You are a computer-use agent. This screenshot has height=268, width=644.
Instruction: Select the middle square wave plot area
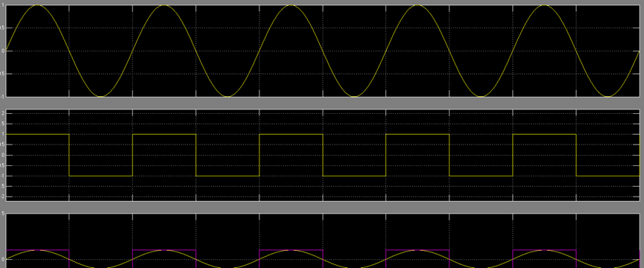pos(323,155)
